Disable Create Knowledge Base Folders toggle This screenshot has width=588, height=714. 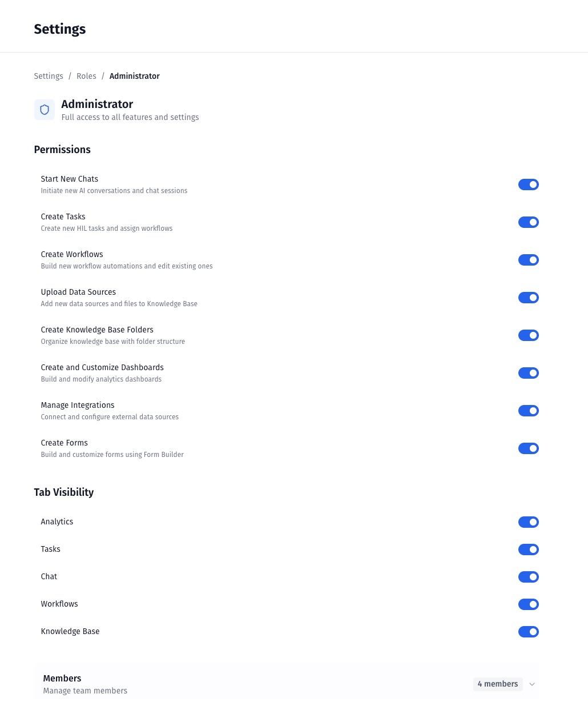pos(528,335)
